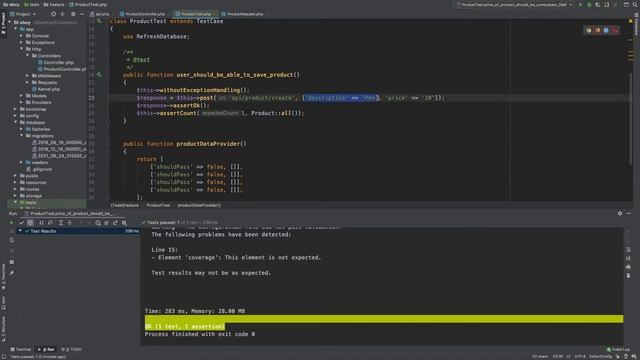Select the ProductTest.php editor tab

click(x=195, y=14)
